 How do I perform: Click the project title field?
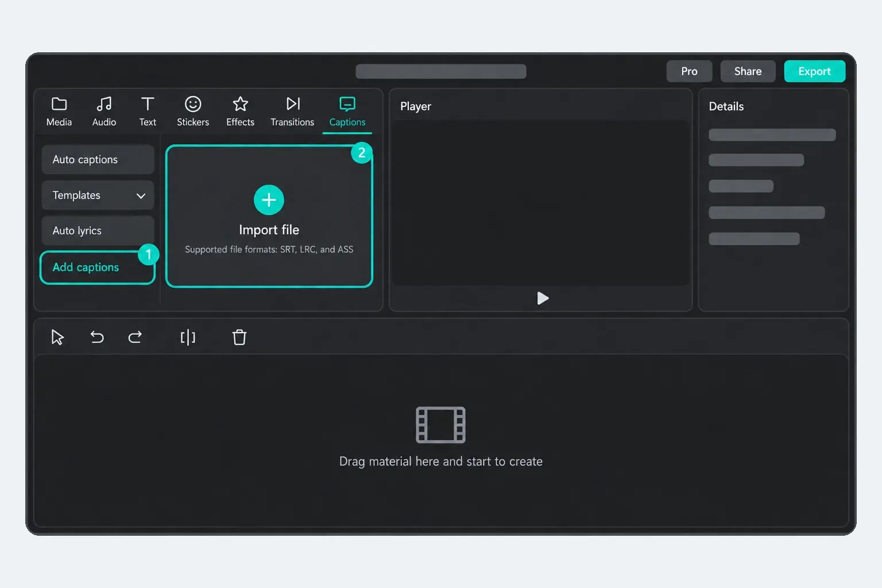(441, 71)
